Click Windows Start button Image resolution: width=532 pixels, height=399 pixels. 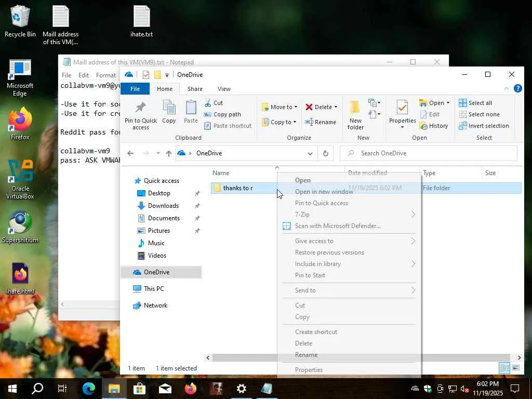(12, 389)
